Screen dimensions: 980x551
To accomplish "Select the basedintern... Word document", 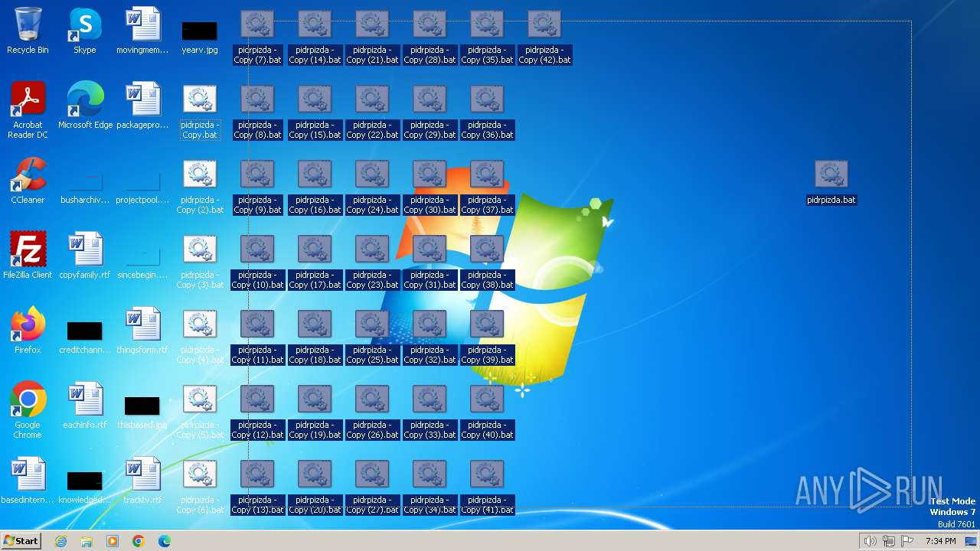I will (28, 481).
